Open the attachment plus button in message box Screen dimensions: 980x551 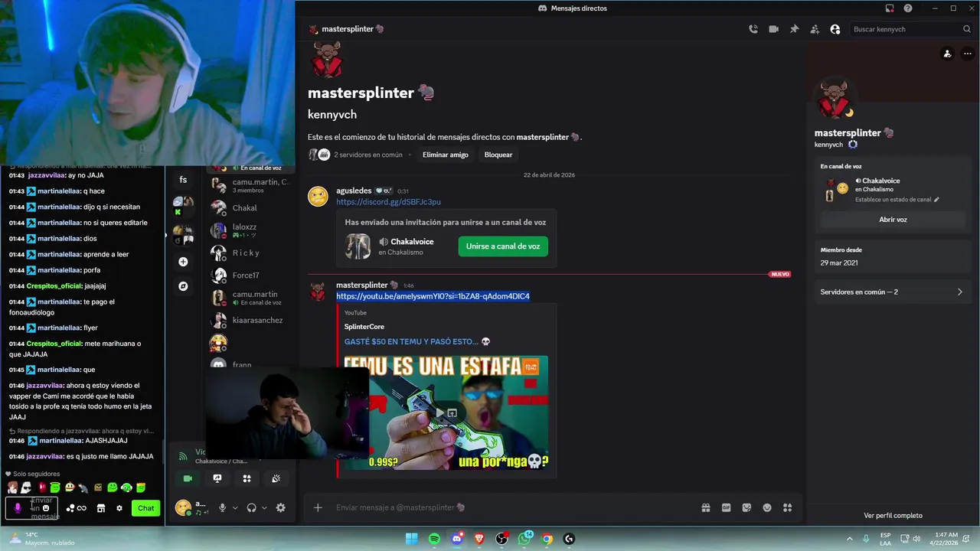[318, 507]
